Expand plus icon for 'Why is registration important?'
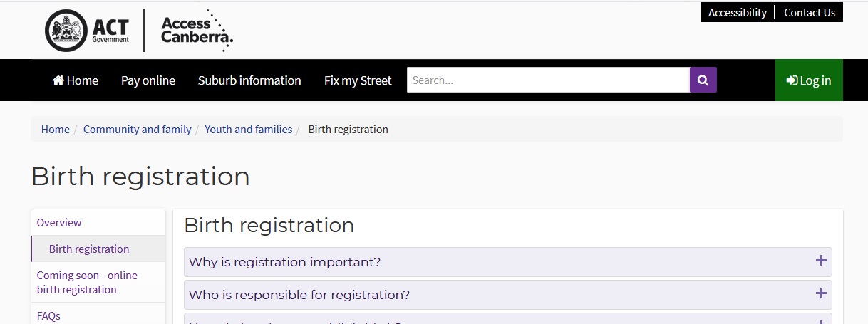Image resolution: width=868 pixels, height=324 pixels. (x=821, y=261)
